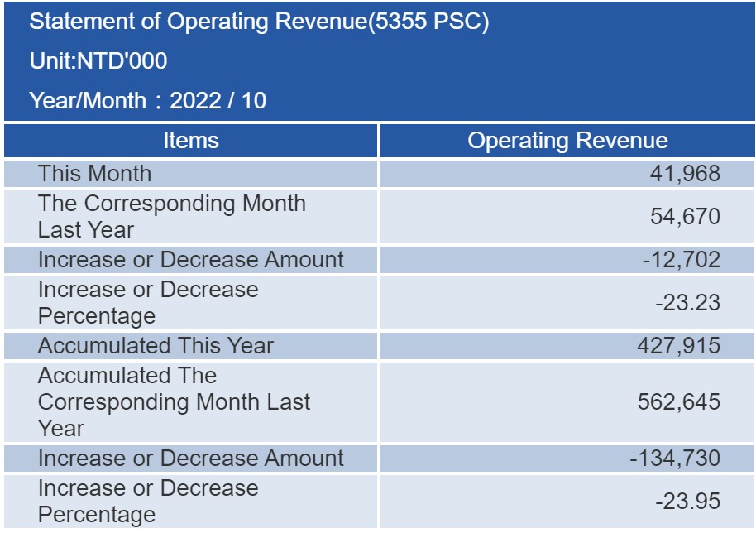Select the 'This Month' row label
Viewport: 756px width, 533px height.
pos(94,174)
